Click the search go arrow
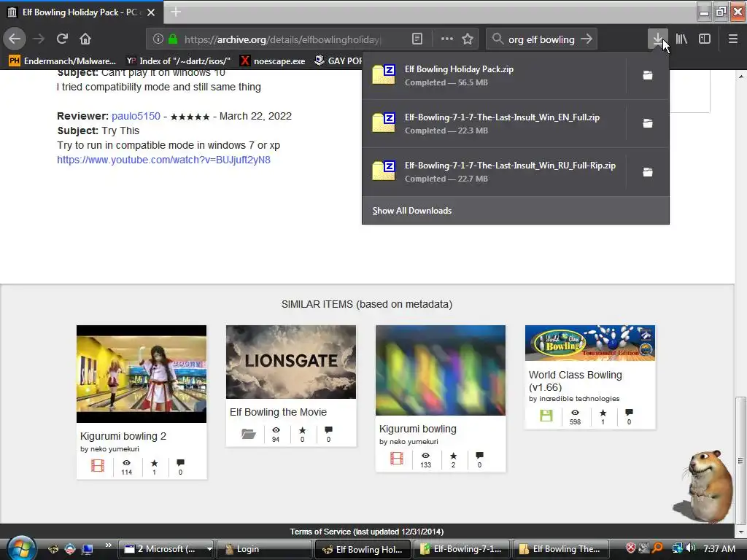This screenshot has width=747, height=560. (587, 39)
